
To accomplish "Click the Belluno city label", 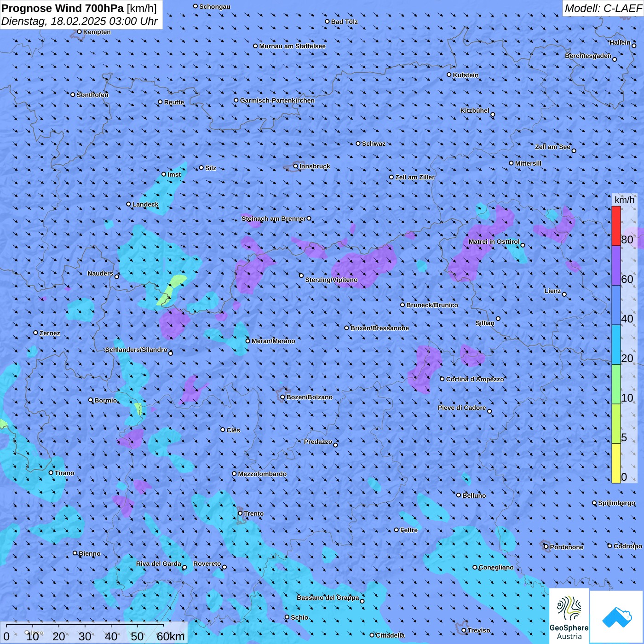I will coord(474,495).
